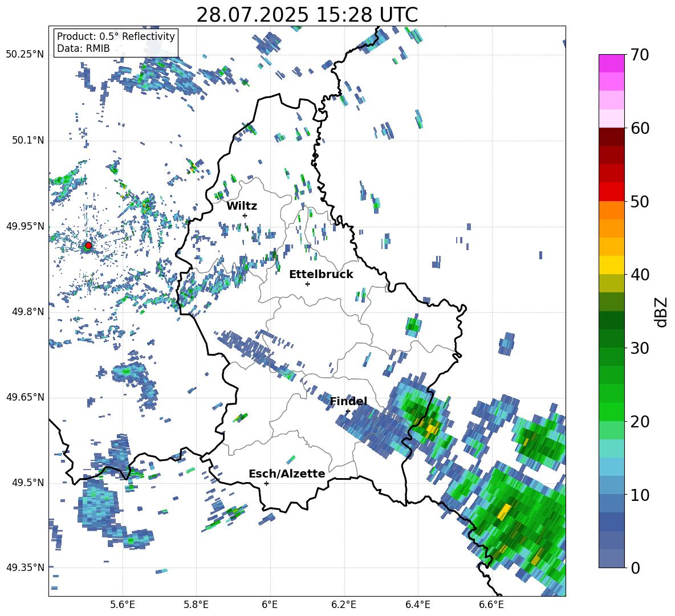Click the Wiltz station cross marker
Screen dimensions: 675x616
[x=245, y=215]
